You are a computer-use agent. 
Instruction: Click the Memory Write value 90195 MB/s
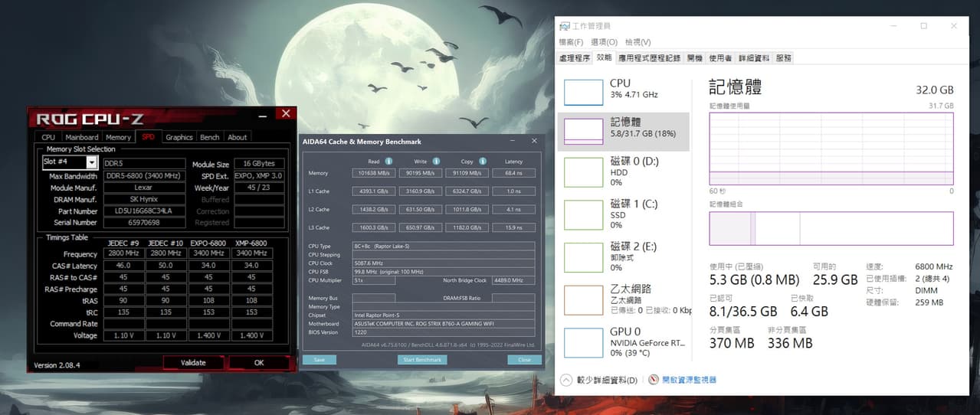(x=421, y=173)
